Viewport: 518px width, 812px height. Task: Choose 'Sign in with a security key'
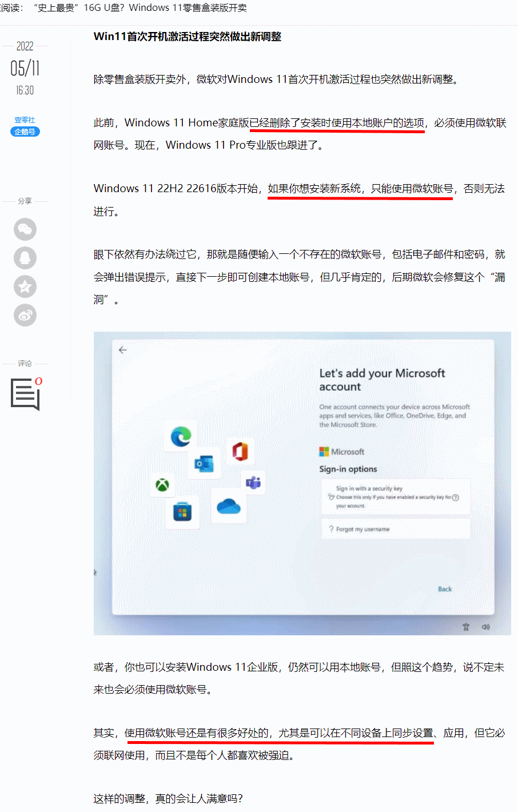[x=396, y=497]
